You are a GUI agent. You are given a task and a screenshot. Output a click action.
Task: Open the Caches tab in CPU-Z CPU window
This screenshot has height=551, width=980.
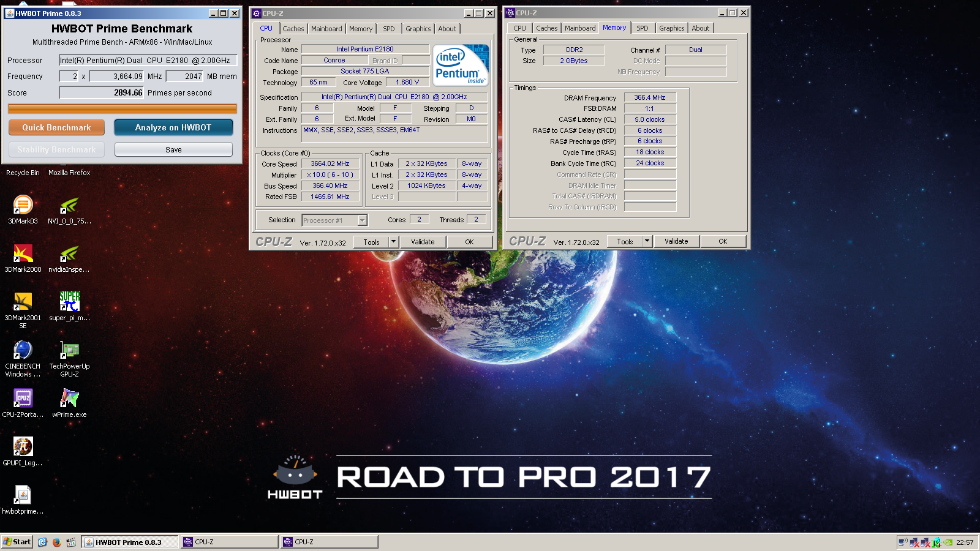293,29
